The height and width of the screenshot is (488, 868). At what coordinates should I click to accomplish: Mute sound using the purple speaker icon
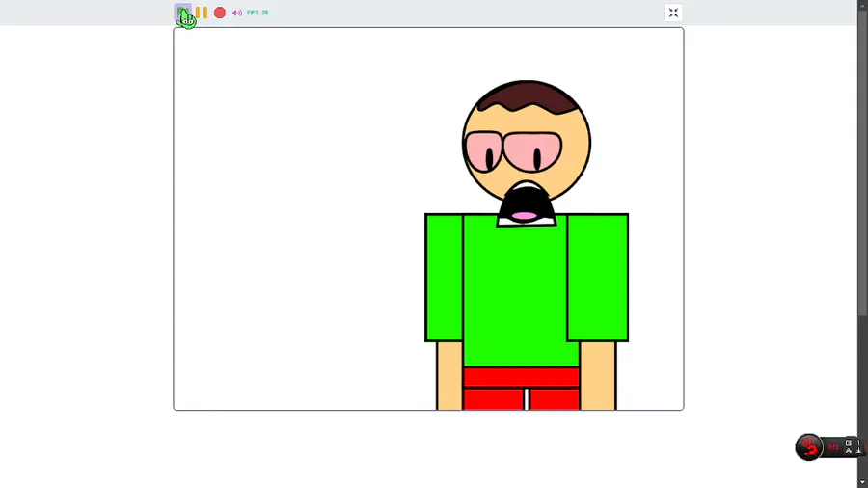click(237, 13)
